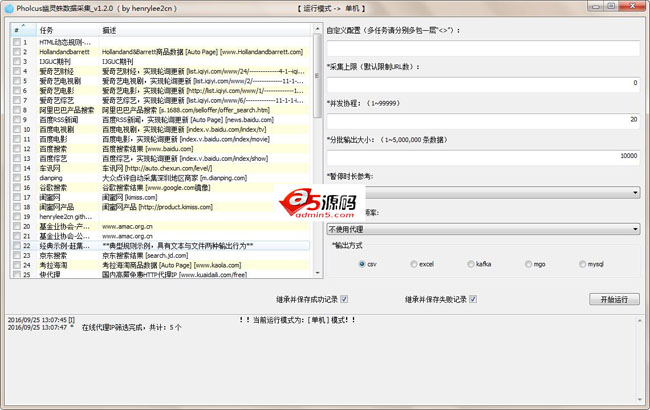Tick the 京东搜索 task checkbox
650x410 pixels.
pyautogui.click(x=17, y=255)
